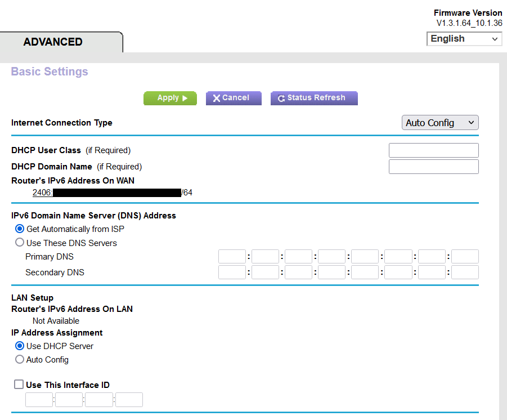Click the refresh icon on Status Refresh
507x420 pixels.
(x=281, y=98)
